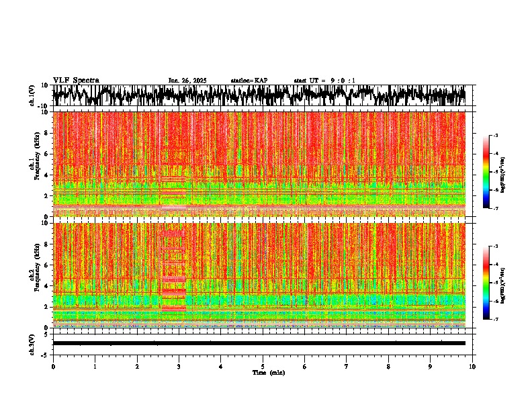Click the "3" tick on the time axis

[179, 367]
